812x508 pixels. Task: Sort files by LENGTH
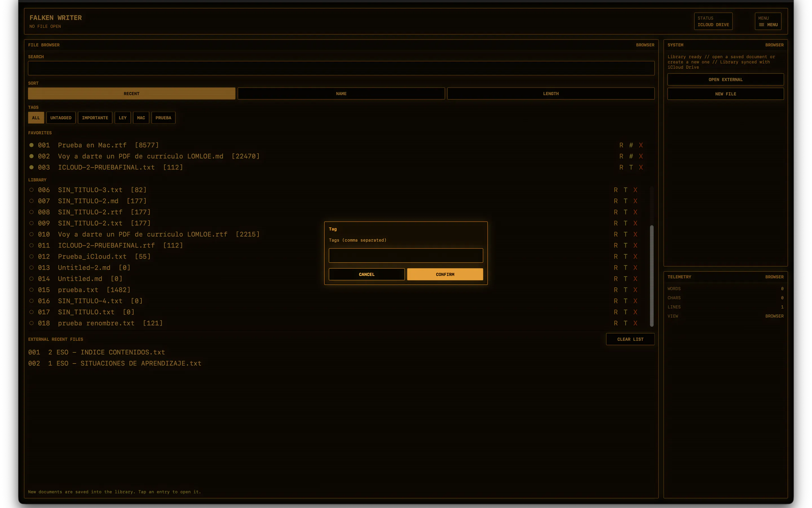point(551,93)
